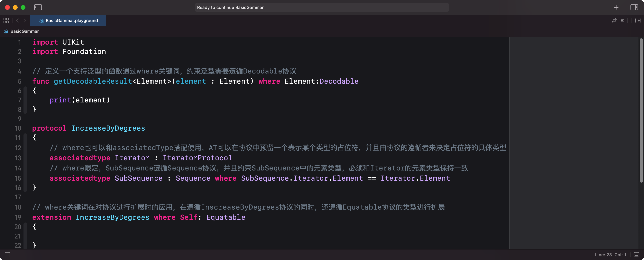Click the run/stop square at the bottom left
The image size is (644, 260).
coord(7,255)
